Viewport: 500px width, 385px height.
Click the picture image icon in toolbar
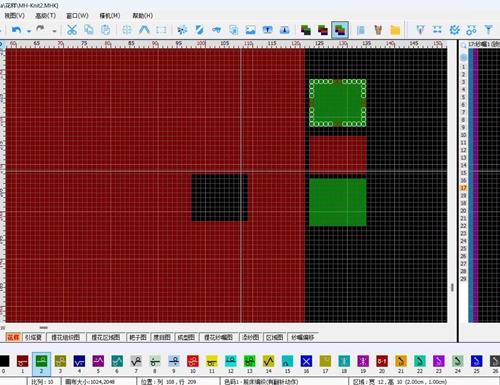pyautogui.click(x=250, y=30)
